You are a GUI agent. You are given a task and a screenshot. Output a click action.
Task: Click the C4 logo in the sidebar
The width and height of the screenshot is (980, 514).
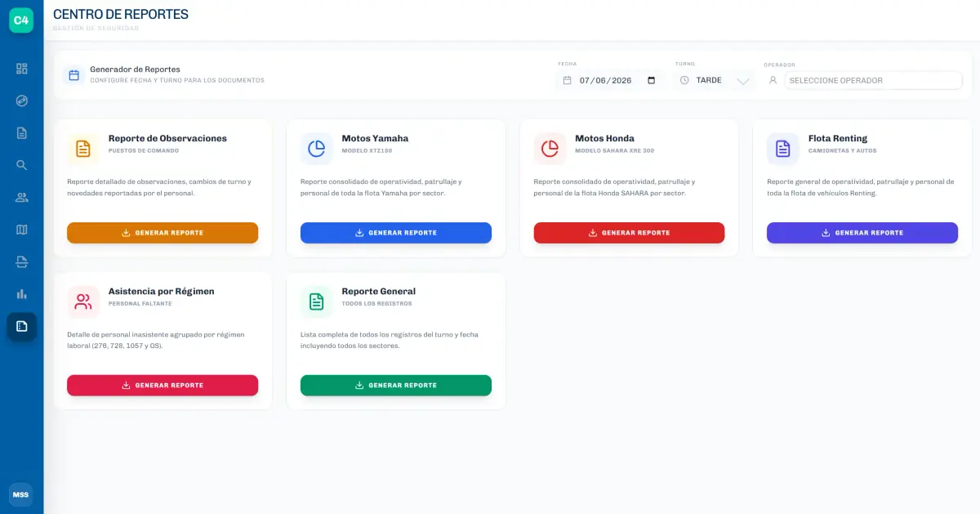pos(21,20)
